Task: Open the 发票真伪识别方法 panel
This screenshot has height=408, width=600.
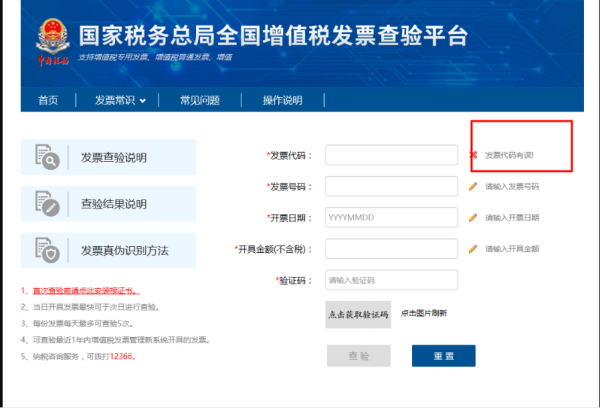Action: coord(108,250)
